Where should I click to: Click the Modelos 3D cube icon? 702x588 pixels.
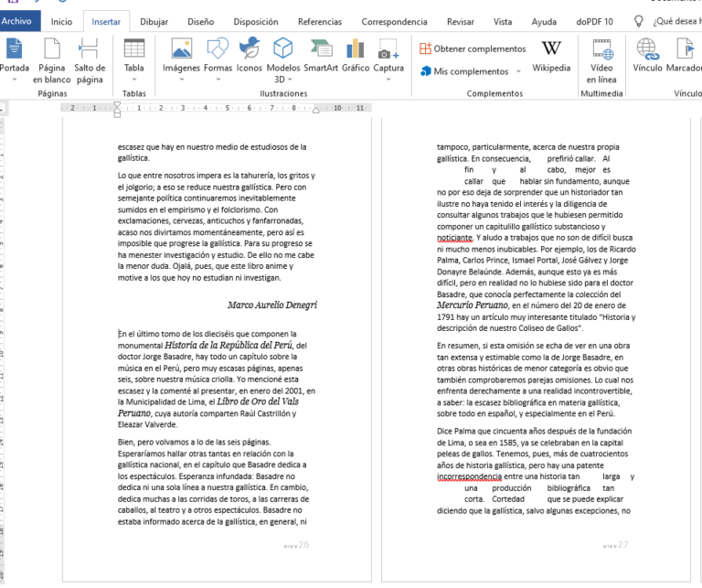coord(283,48)
